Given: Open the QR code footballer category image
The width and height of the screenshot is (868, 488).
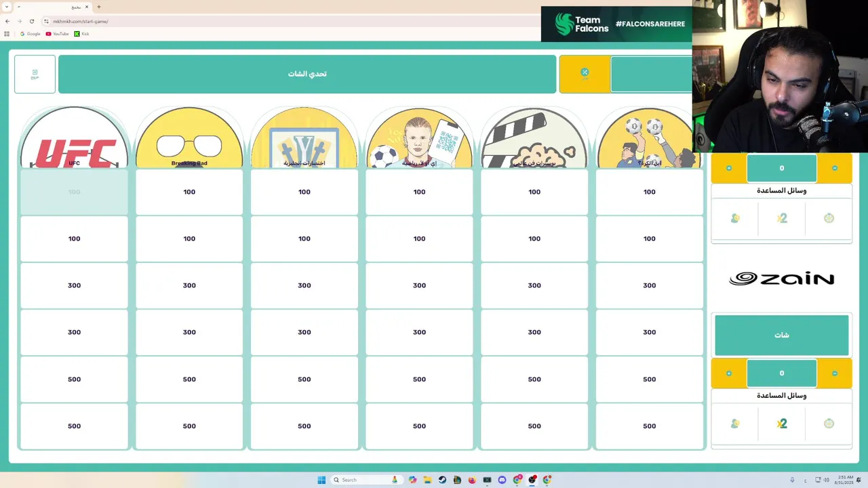Looking at the screenshot, I should click(x=419, y=138).
